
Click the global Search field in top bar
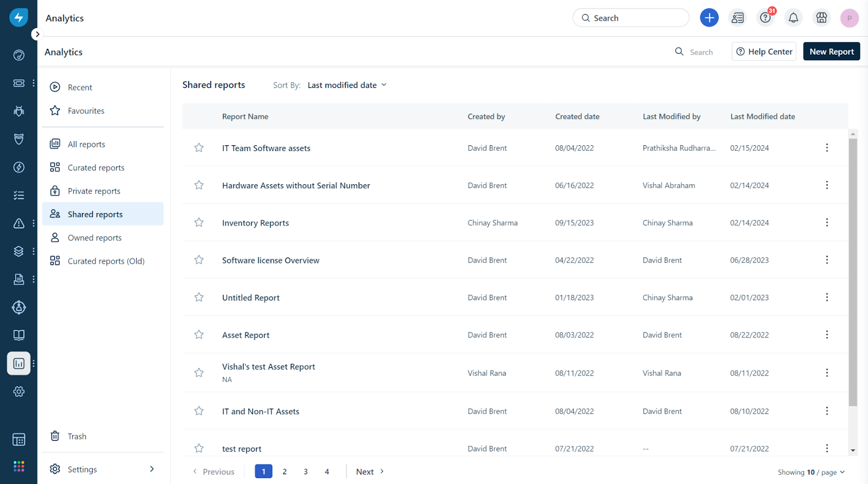[x=630, y=18]
